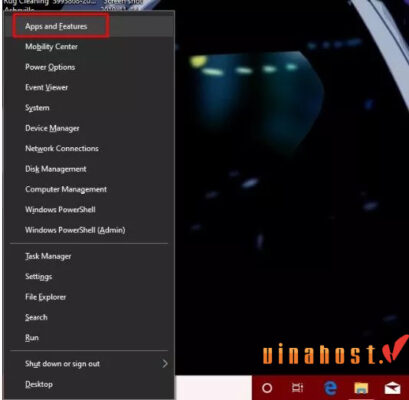Screen dimensions: 409x400
Task: Open Computer Management
Action: 88,189
